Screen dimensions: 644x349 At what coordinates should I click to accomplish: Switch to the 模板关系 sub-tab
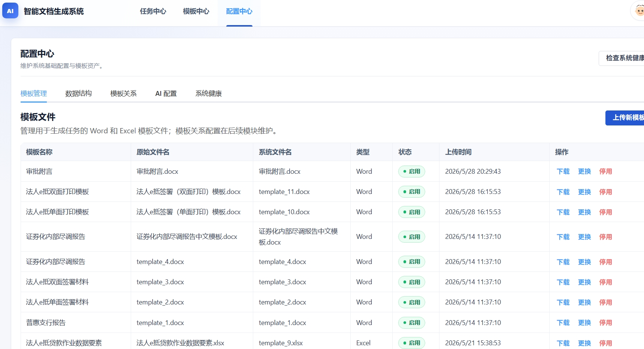tap(123, 93)
